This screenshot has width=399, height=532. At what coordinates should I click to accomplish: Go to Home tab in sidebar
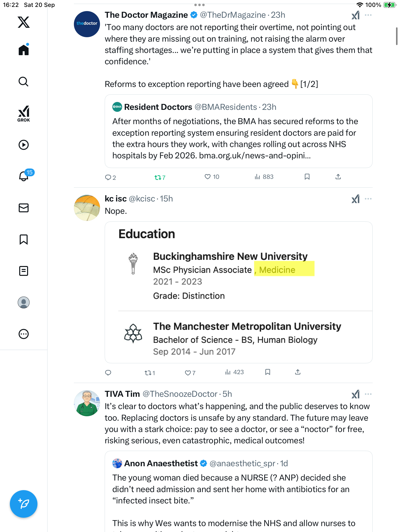coord(24,50)
